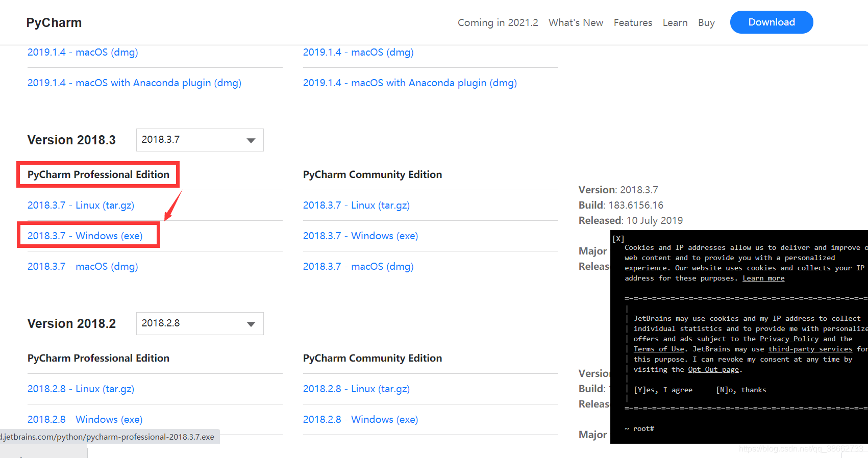Screen dimensions: 868x458
Task: Open the 2018.3.7 version dropdown
Action: point(200,140)
